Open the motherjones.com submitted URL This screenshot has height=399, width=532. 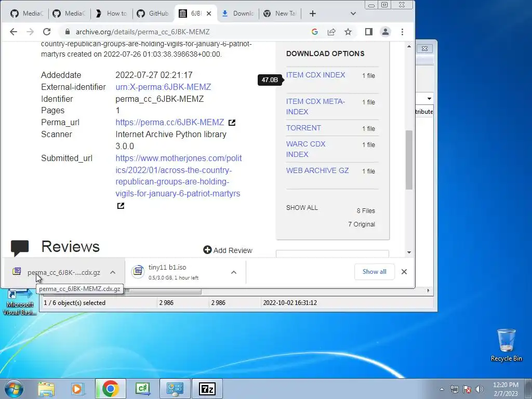pos(179,176)
